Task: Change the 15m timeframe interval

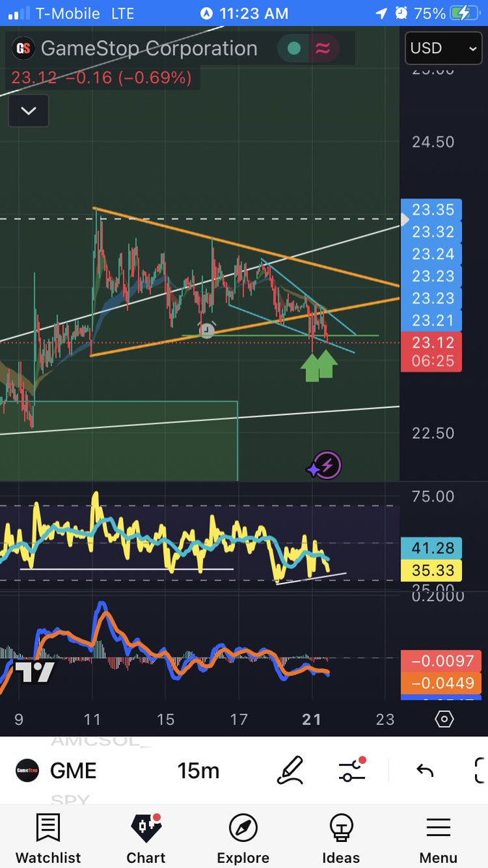Action: [198, 771]
